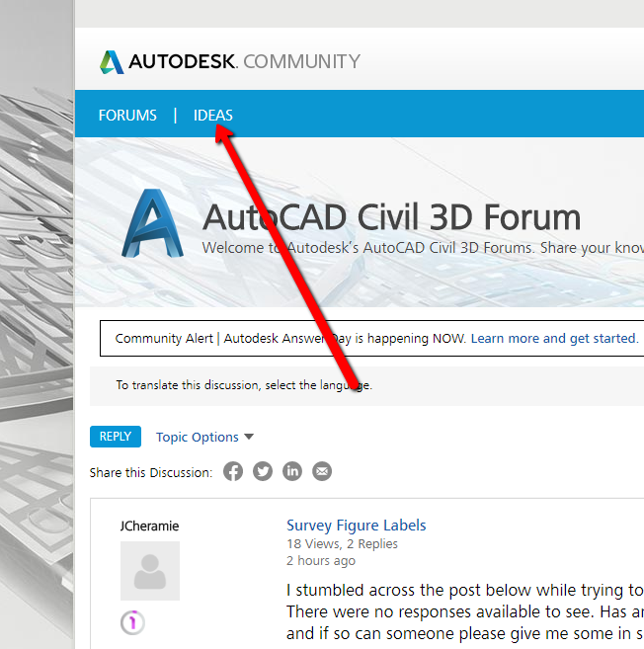Click the Autodesk Community logo
The height and width of the screenshot is (649, 644).
(x=230, y=62)
